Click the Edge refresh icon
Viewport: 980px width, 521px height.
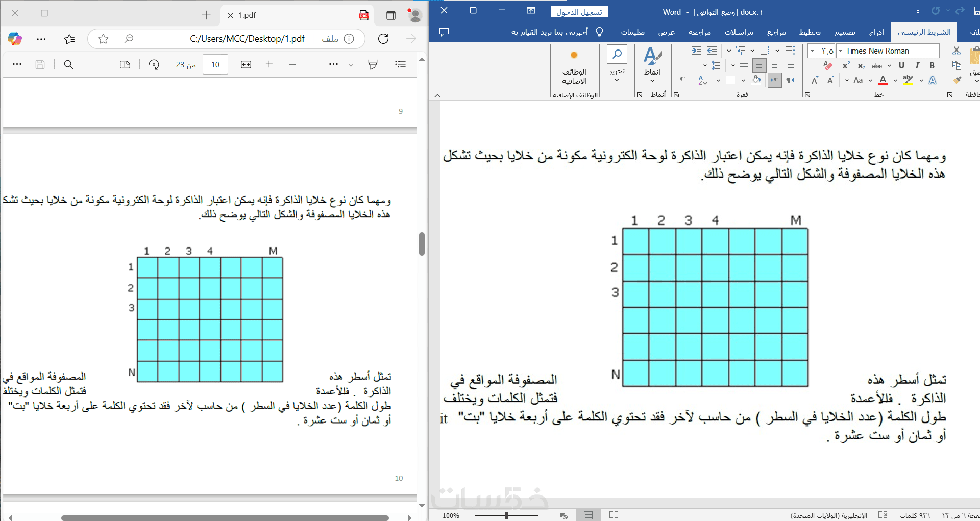[x=383, y=39]
